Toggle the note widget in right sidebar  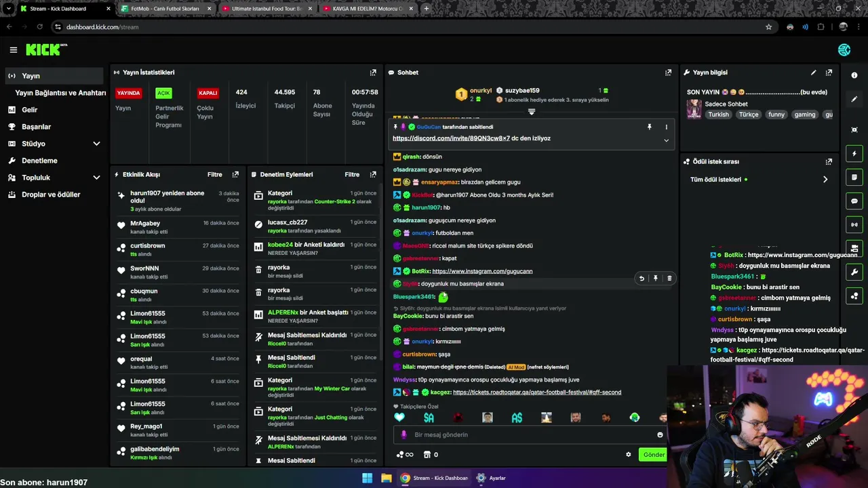point(854,178)
